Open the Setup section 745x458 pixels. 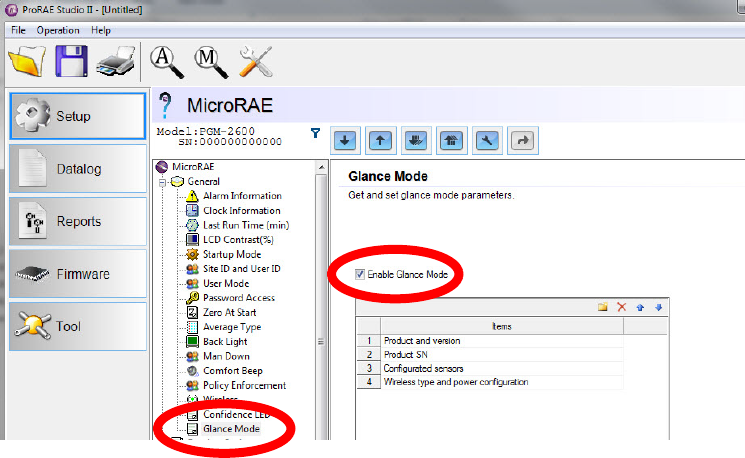tap(77, 116)
